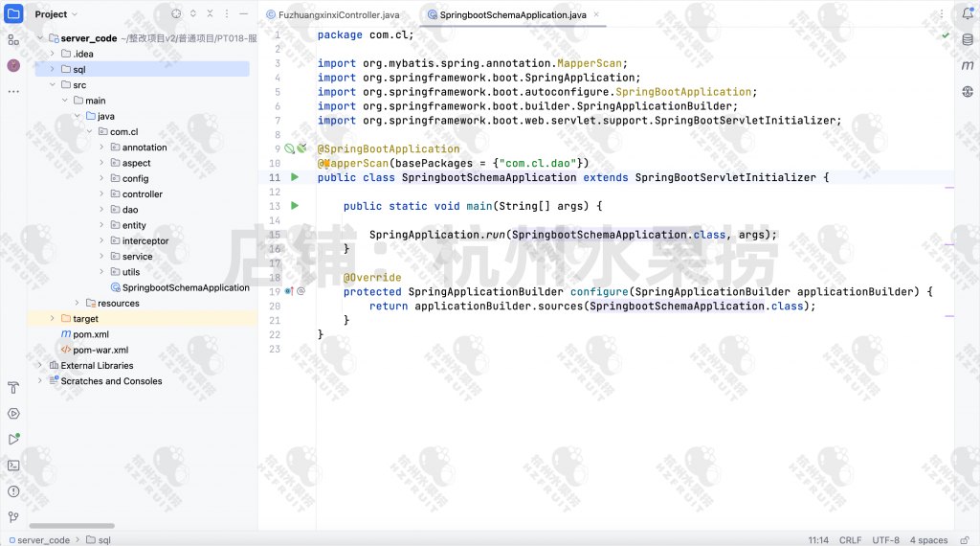Screen dimensions: 980x546
Task: Open the Terminal tool window
Action: [13, 466]
